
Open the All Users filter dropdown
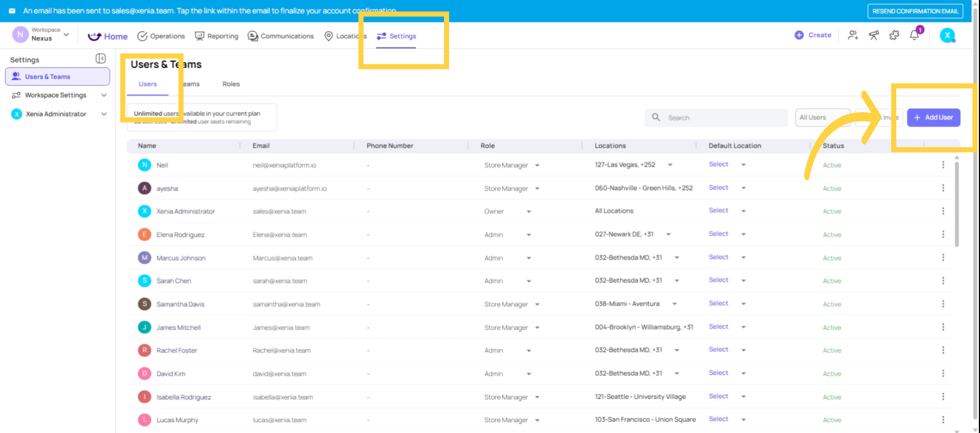[822, 117]
